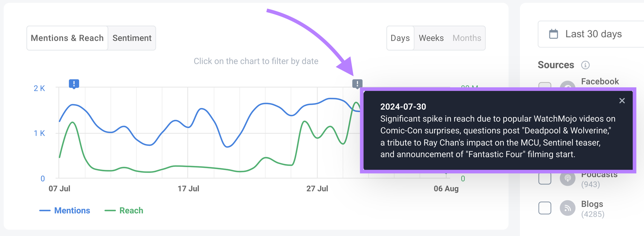Screen dimensions: 644x236
Task: Switch chart granularity to Weeks
Action: pyautogui.click(x=430, y=38)
